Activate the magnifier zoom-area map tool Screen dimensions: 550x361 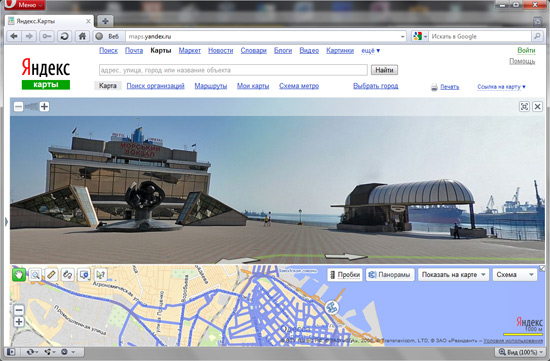click(35, 275)
